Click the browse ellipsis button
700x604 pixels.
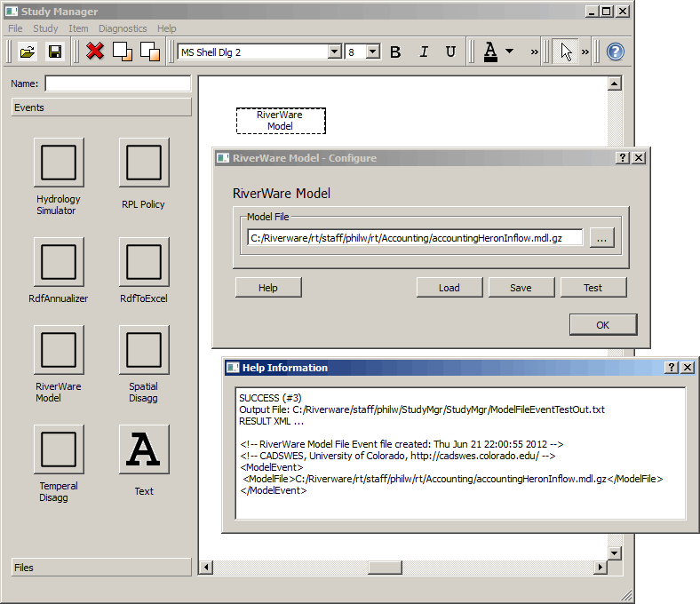601,238
